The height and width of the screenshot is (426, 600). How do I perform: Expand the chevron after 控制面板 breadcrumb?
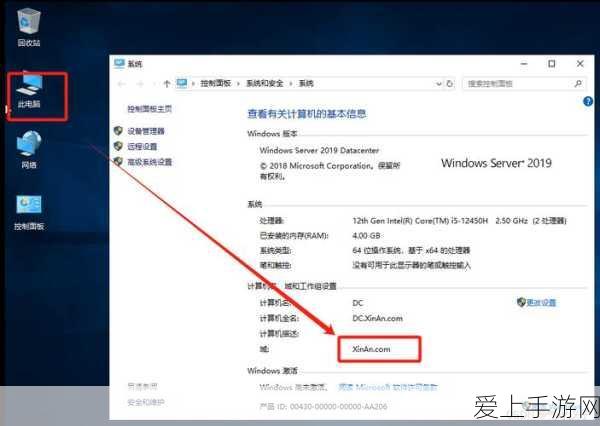click(x=238, y=83)
